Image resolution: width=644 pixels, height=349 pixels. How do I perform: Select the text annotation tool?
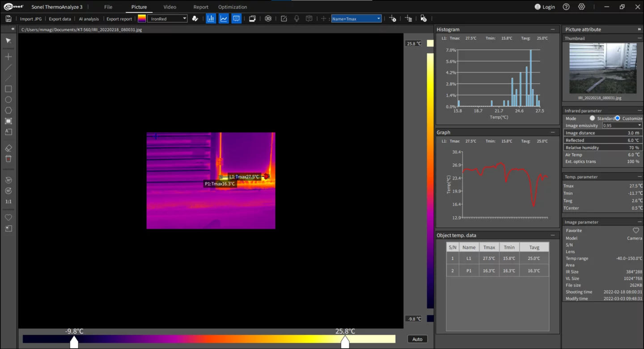click(x=8, y=132)
